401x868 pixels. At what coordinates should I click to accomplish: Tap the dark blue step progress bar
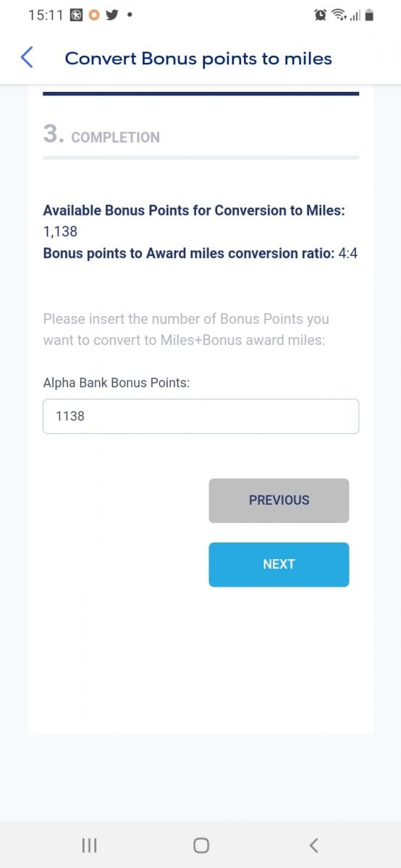point(200,93)
